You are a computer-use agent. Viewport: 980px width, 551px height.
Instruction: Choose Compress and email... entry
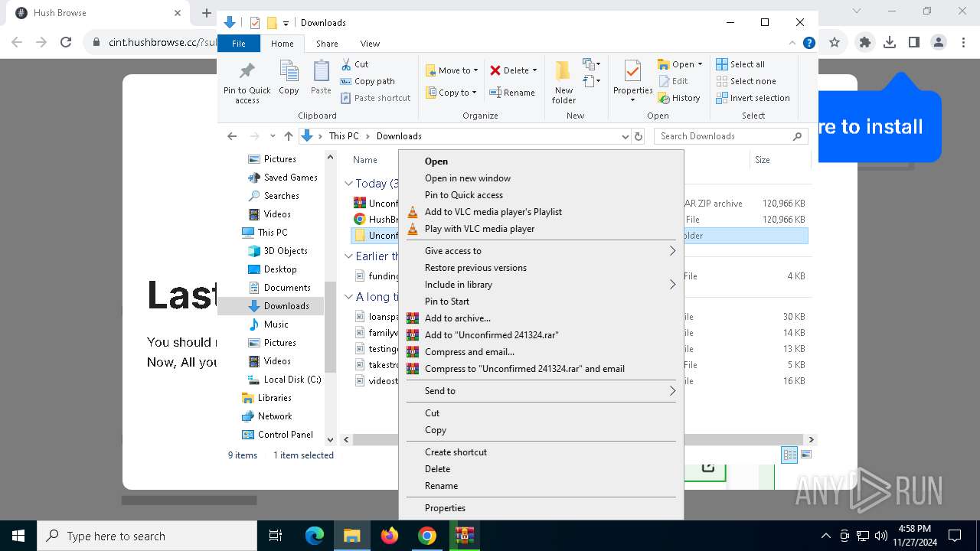[541, 352]
